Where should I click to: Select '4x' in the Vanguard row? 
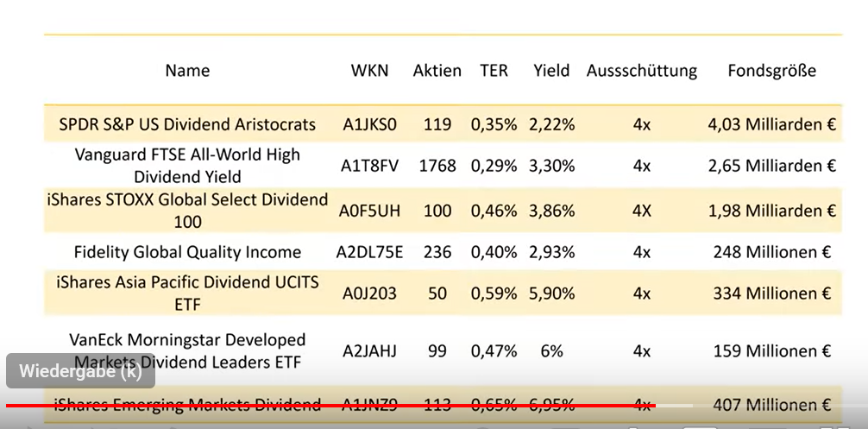642,166
